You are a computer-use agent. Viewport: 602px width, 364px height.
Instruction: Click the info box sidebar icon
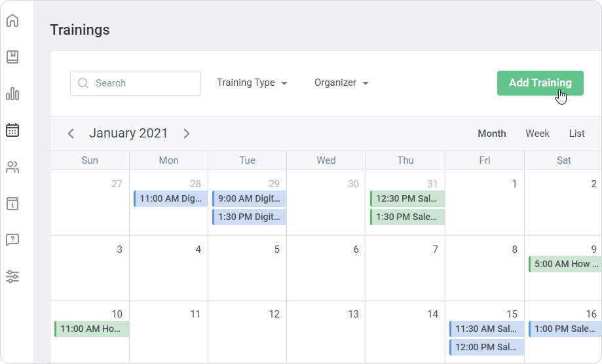click(12, 204)
